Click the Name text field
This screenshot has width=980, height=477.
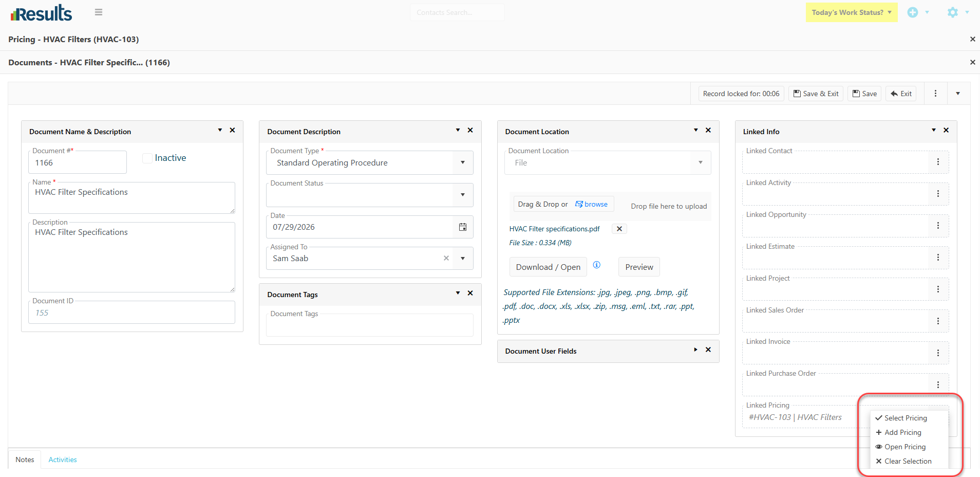[131, 198]
